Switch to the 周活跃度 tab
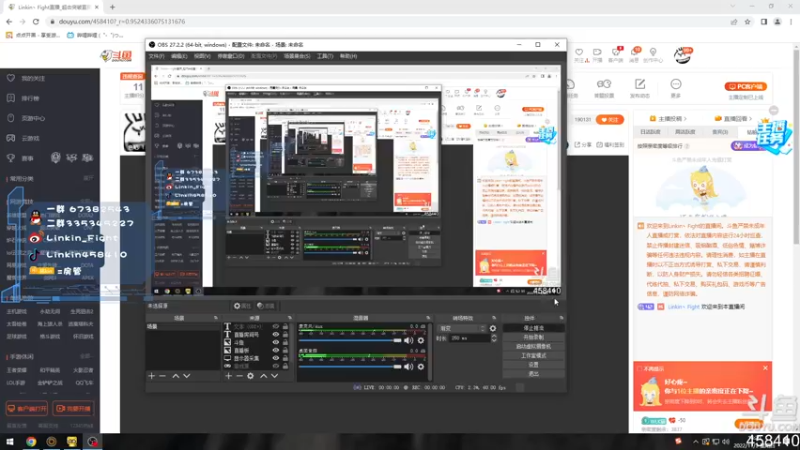Screen dimensions: 800x450 pos(685,132)
